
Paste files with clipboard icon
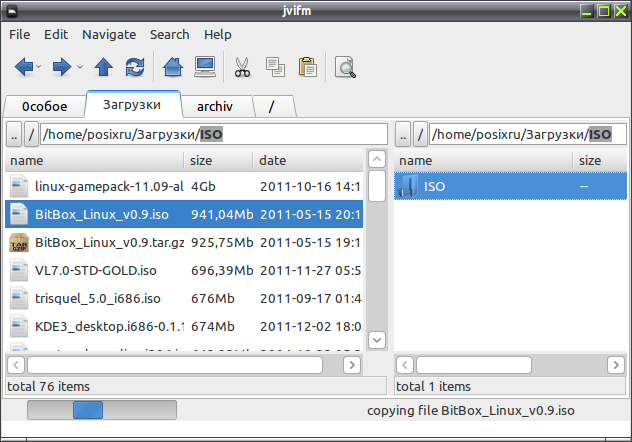308,67
